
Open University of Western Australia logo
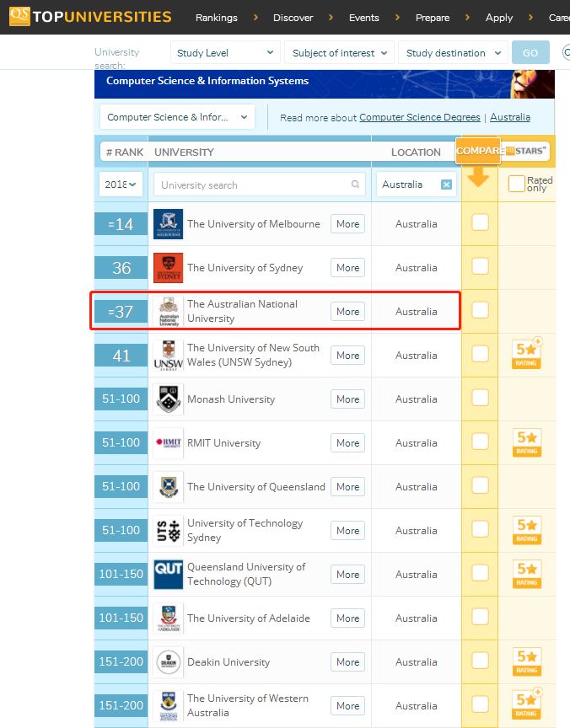(168, 706)
